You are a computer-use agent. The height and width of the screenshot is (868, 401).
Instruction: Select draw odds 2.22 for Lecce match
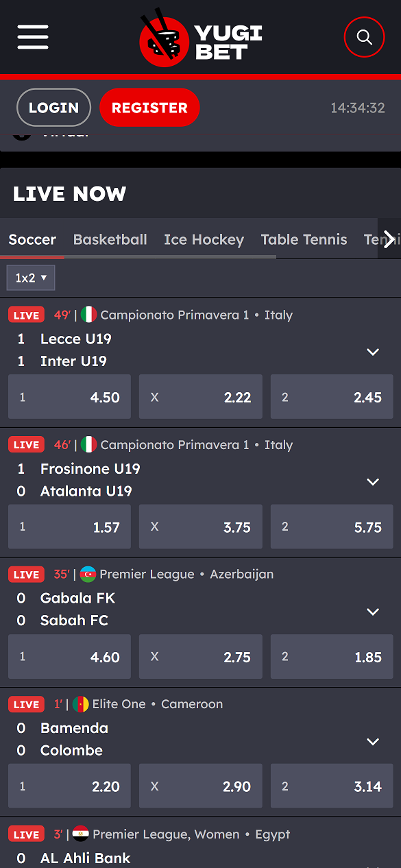(201, 397)
